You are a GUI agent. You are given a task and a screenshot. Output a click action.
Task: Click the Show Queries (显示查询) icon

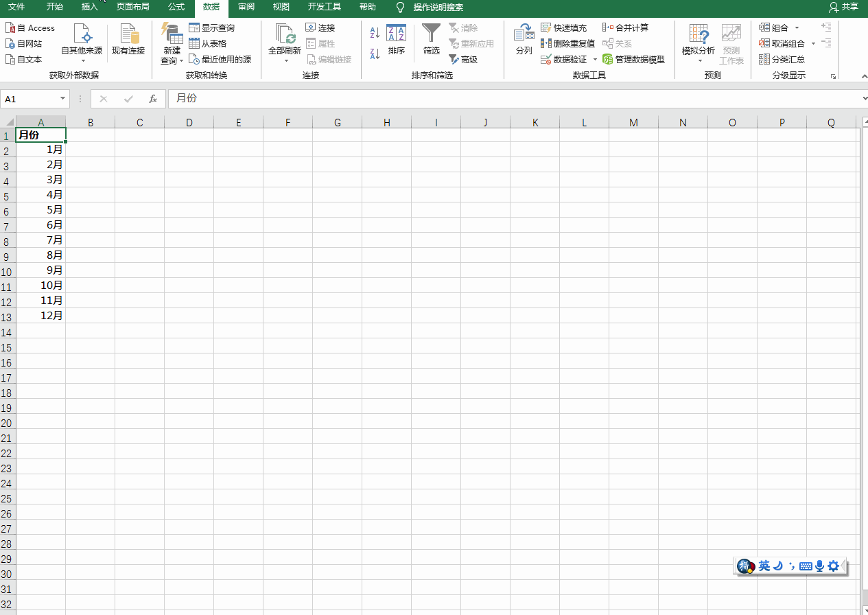click(194, 27)
